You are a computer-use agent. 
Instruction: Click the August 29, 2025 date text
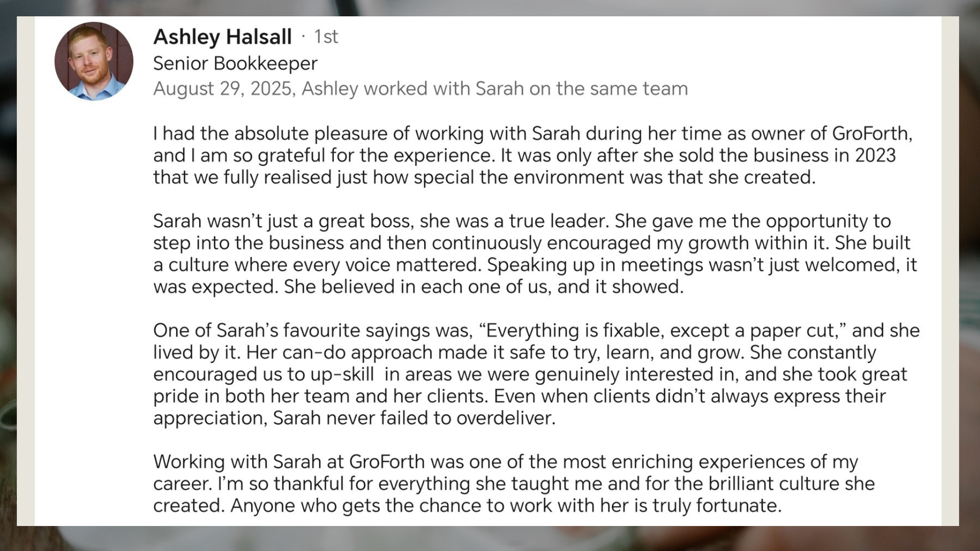[x=223, y=89]
